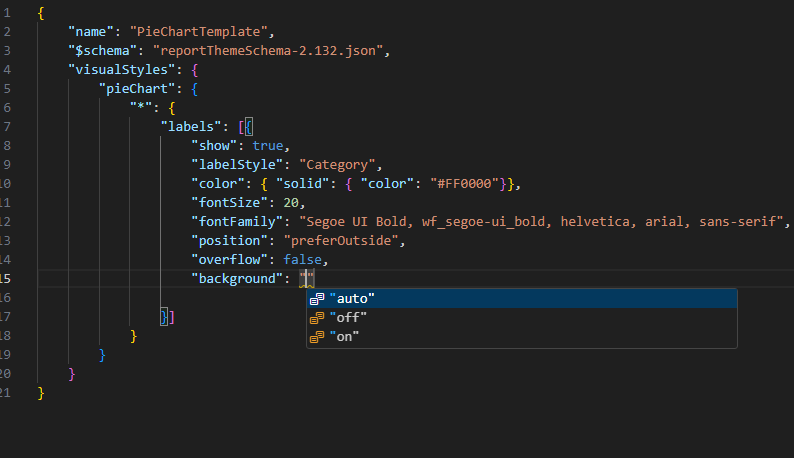Screen dimensions: 794x458
Task: Click opening brace after "pieChart"
Action: pos(195,89)
